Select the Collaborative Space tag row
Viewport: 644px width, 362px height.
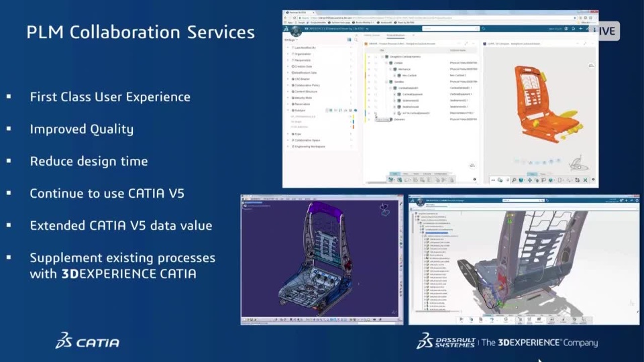click(x=319, y=140)
